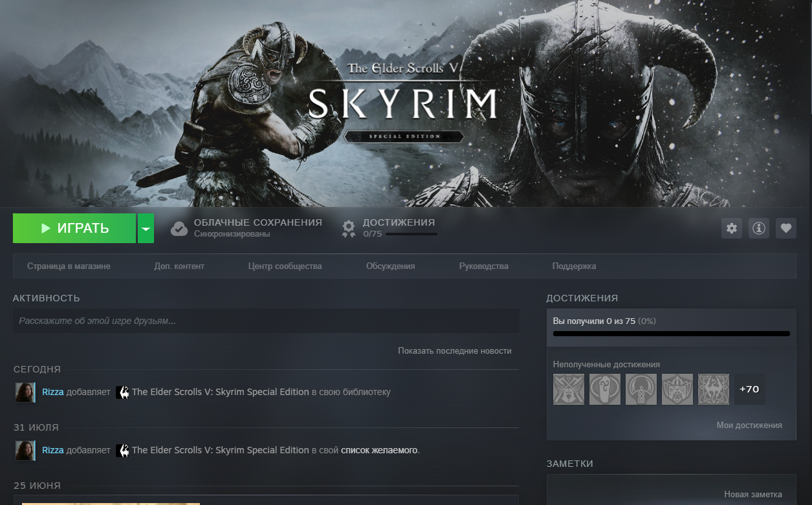The width and height of the screenshot is (812, 505).
Task: Click the achievements medal icon
Action: (x=349, y=228)
